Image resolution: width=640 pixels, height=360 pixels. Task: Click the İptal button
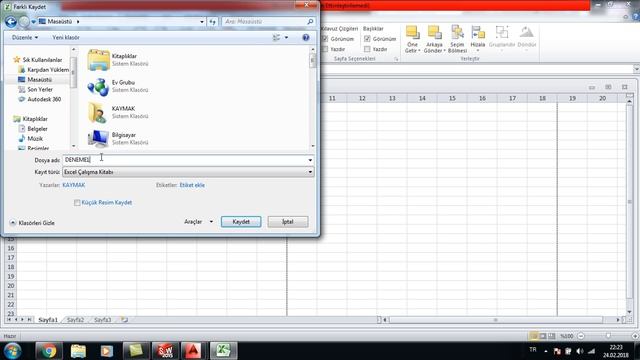288,222
